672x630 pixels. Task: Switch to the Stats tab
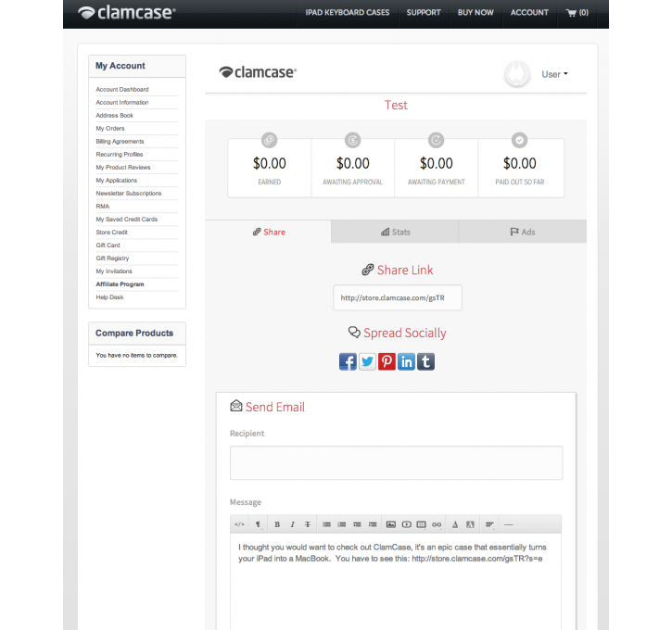[395, 232]
